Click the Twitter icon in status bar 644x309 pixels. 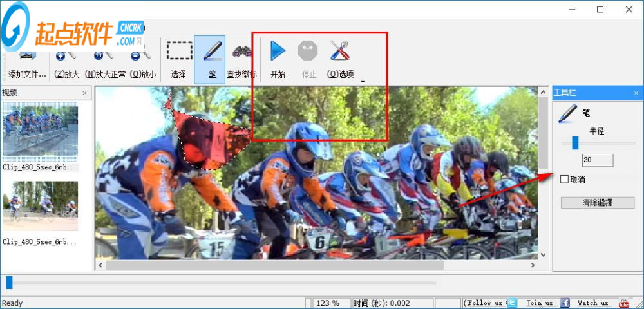click(x=512, y=303)
